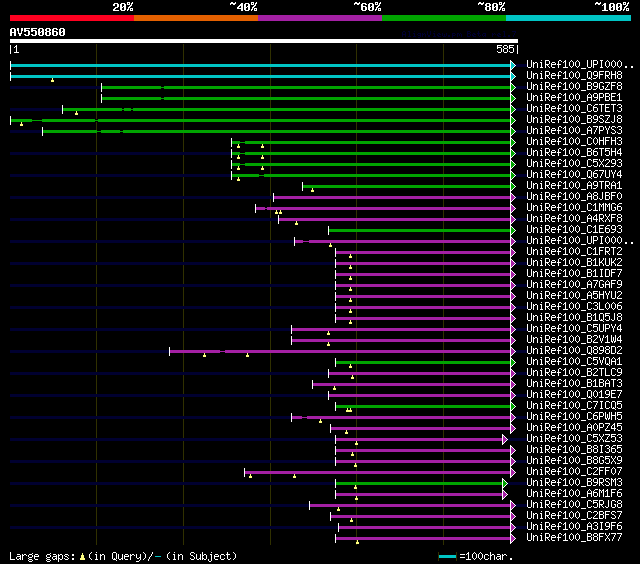Open the UniRef100_C6TET3 hit label

[x=574, y=109]
